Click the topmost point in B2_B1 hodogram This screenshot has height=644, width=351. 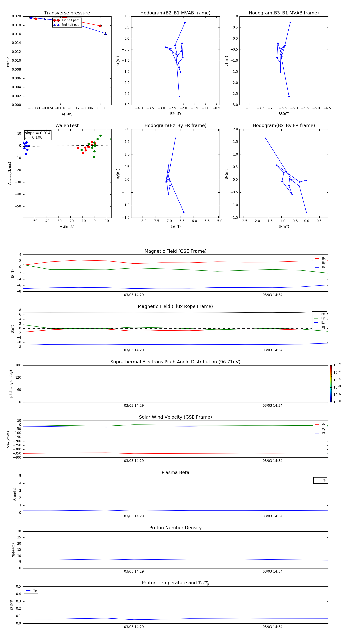185,23
